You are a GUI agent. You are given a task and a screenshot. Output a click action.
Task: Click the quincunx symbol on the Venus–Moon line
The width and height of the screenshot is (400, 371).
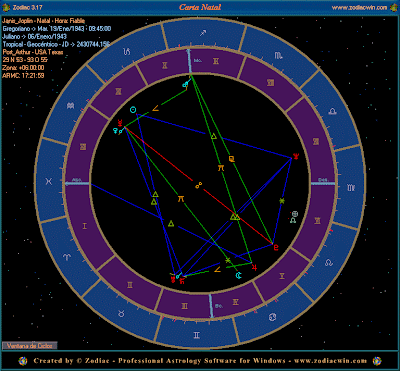(181, 199)
